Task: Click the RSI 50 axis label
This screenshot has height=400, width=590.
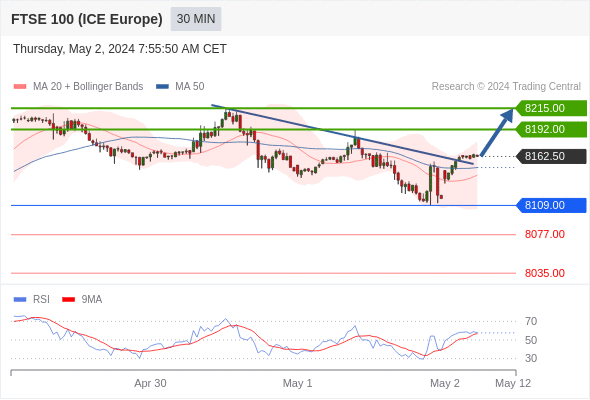Action: coord(531,340)
